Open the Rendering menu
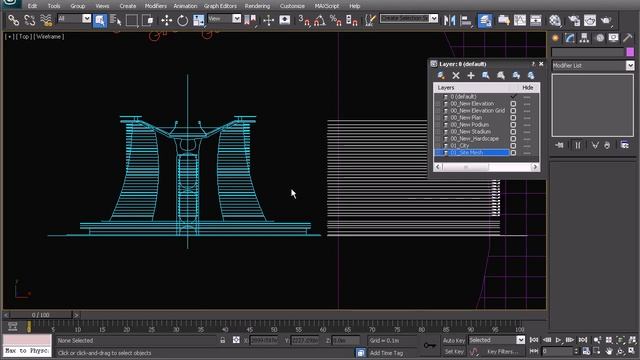Screen dimensions: 640x360 coord(257,6)
